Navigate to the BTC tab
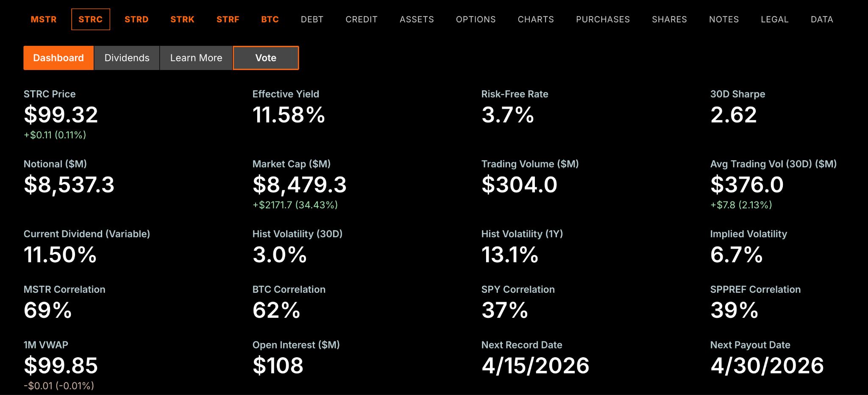Screen dimensions: 868x395 pos(270,20)
